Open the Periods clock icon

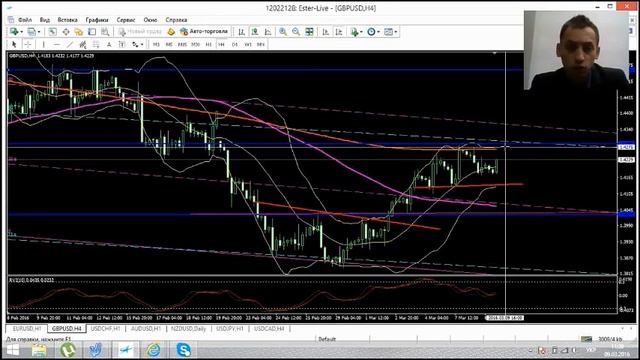pyautogui.click(x=371, y=32)
